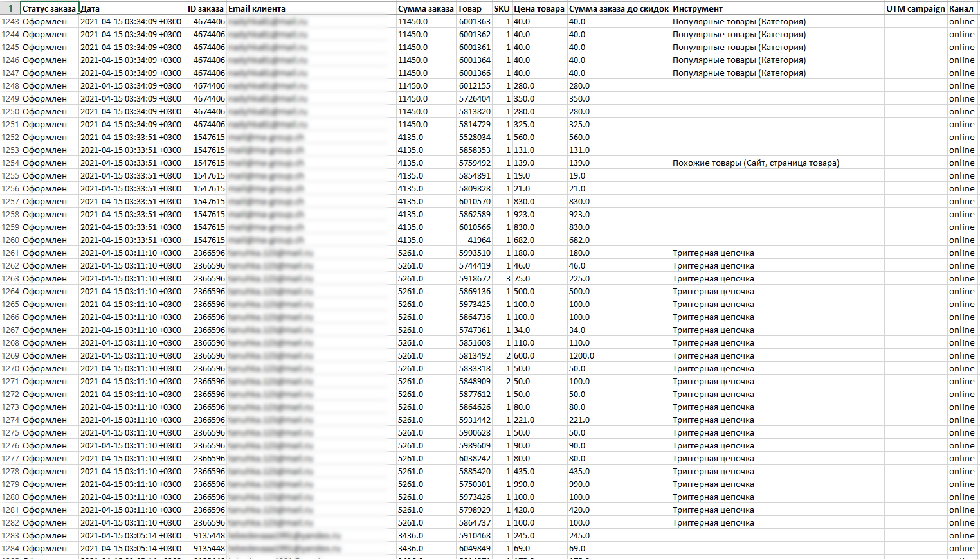The width and height of the screenshot is (980, 559).
Task: Click the "Инструмент" header cell
Action: point(777,8)
